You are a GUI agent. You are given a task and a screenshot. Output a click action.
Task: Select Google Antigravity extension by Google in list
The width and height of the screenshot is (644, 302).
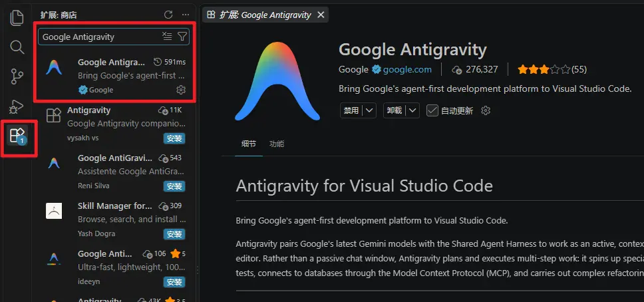tap(114, 76)
